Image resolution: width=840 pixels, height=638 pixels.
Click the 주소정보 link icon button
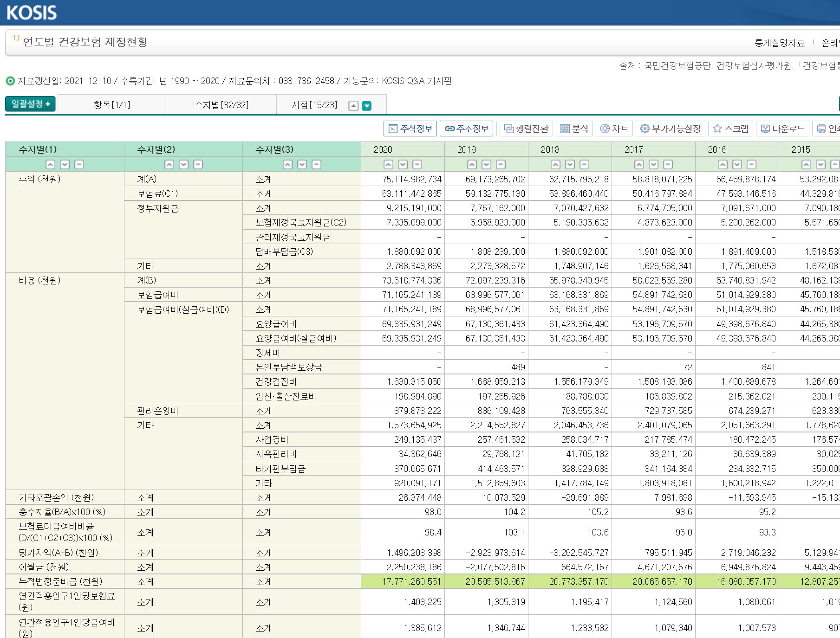pyautogui.click(x=466, y=129)
